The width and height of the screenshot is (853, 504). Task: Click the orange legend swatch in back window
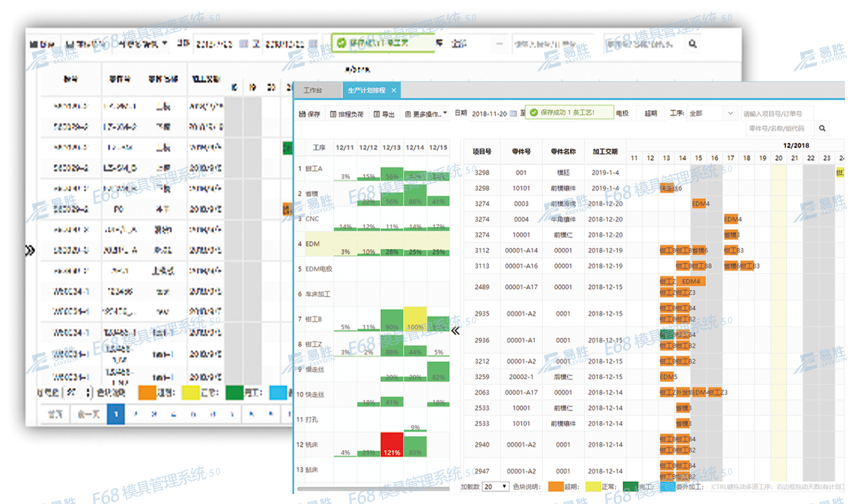tap(147, 393)
